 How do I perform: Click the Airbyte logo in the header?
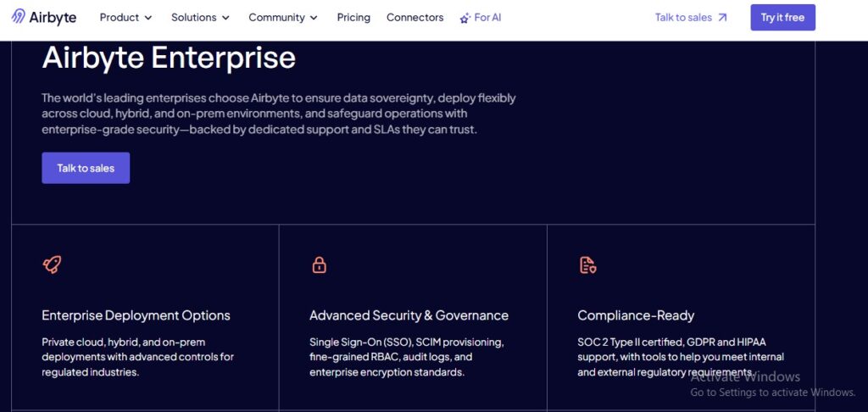(44, 17)
